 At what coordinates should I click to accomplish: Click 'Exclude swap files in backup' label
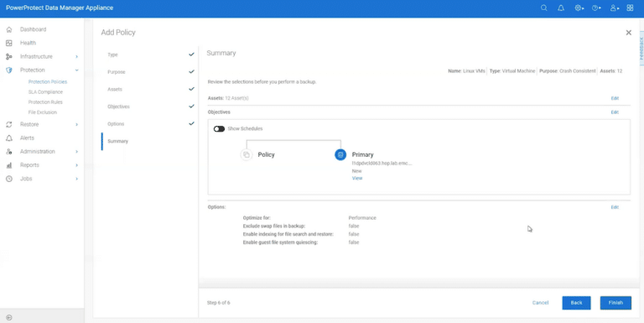point(274,226)
